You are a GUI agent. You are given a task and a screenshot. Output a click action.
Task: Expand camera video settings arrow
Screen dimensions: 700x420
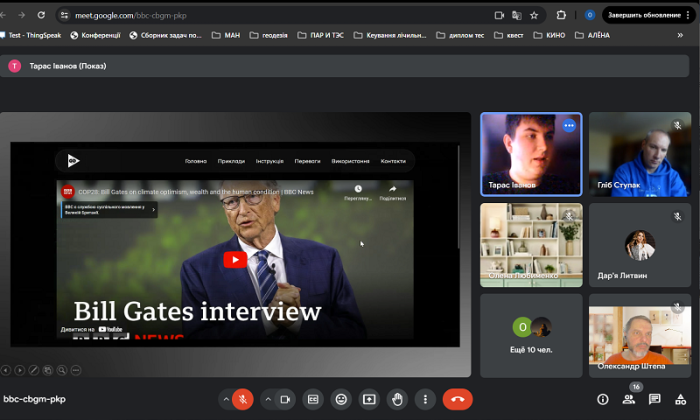(267, 399)
